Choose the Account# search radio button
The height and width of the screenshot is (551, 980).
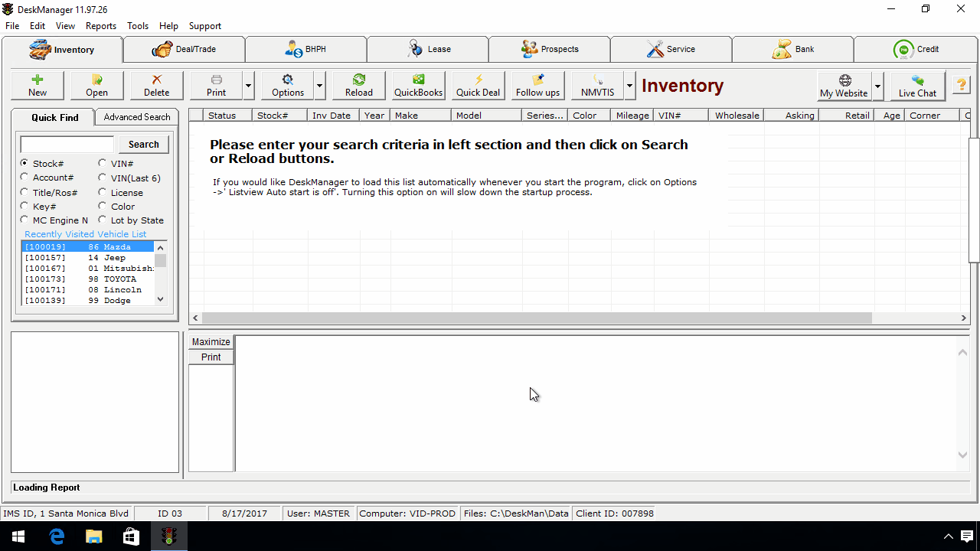(24, 178)
